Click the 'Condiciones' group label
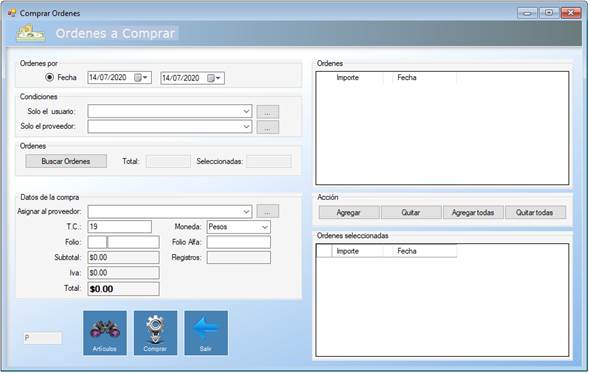The height and width of the screenshot is (374, 589). [39, 97]
